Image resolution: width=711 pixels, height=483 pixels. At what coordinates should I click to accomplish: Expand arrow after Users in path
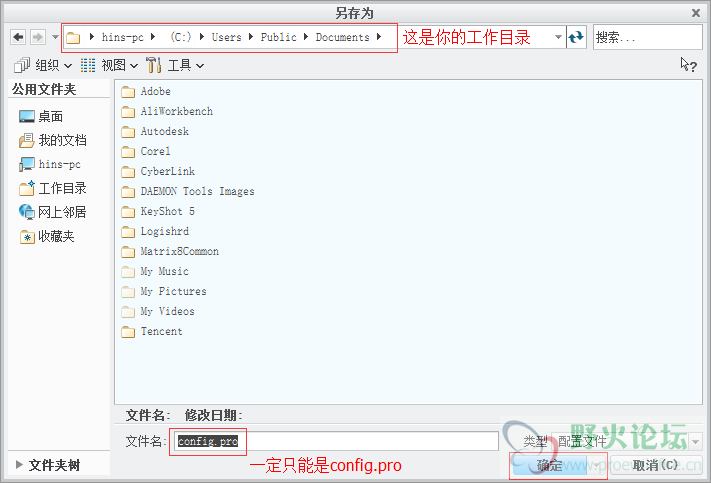tap(251, 37)
